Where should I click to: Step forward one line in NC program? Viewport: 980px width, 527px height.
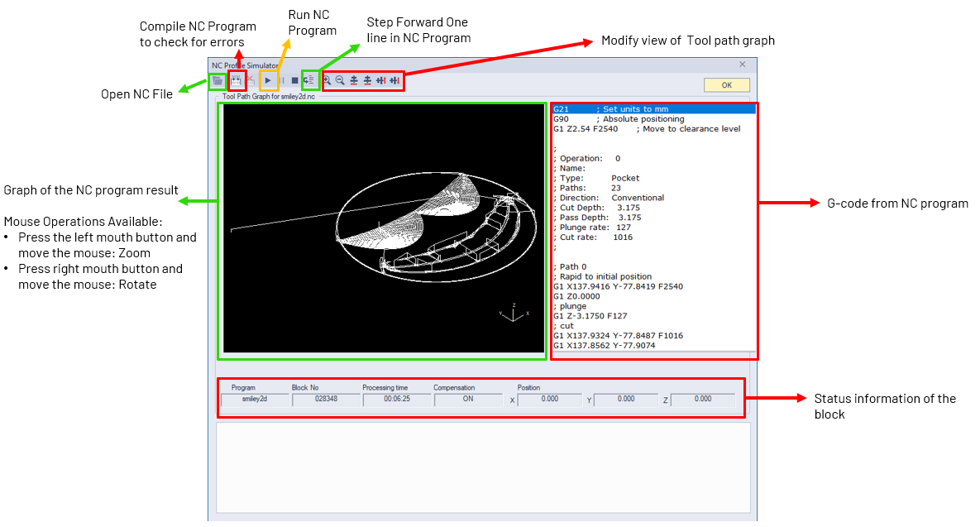[308, 80]
